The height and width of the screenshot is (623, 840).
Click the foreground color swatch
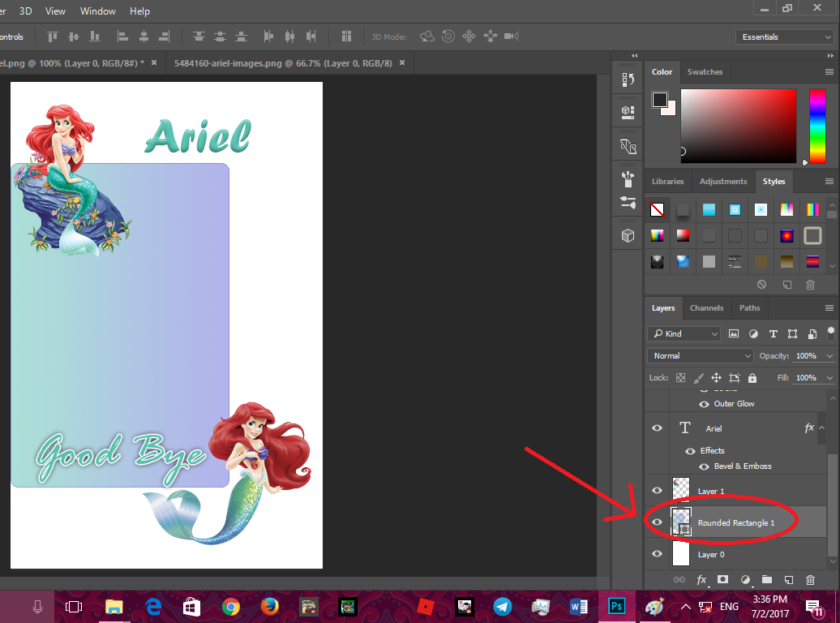point(659,100)
